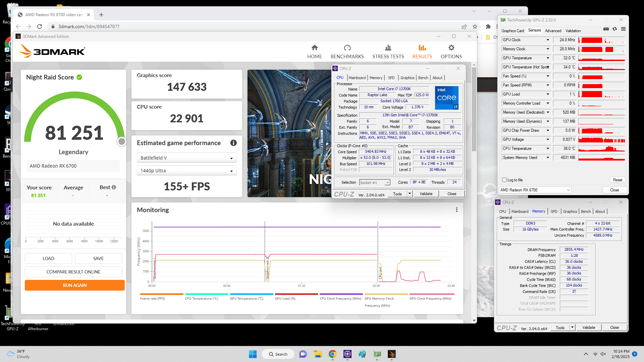Click the info icon next to Best

click(x=114, y=187)
